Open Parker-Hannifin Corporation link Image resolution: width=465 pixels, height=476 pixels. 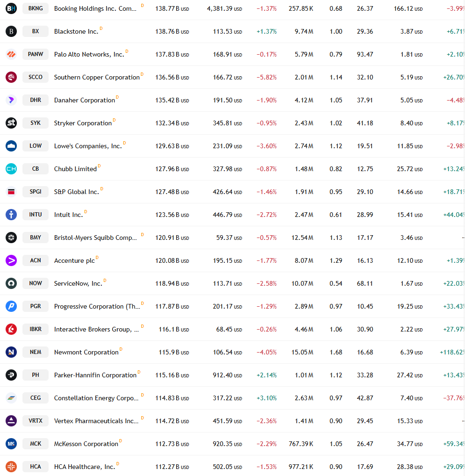click(x=95, y=375)
